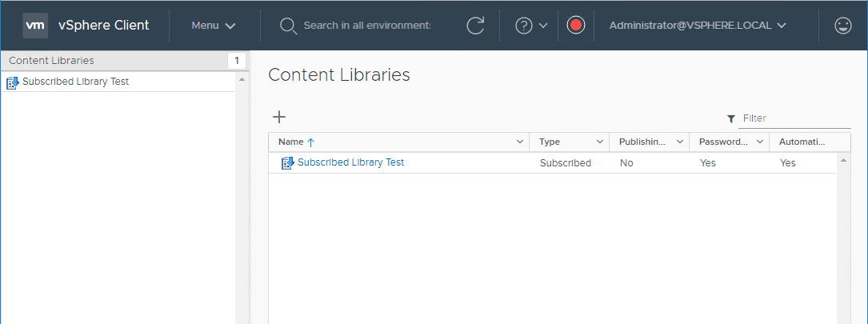
Task: Open the Publishing column dropdown chevron
Action: click(680, 142)
